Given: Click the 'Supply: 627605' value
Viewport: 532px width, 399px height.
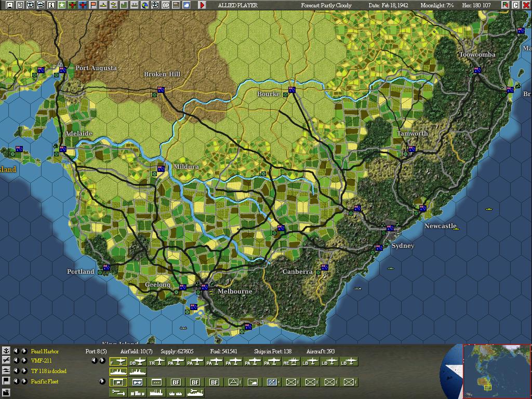Looking at the screenshot, I should 177,351.
